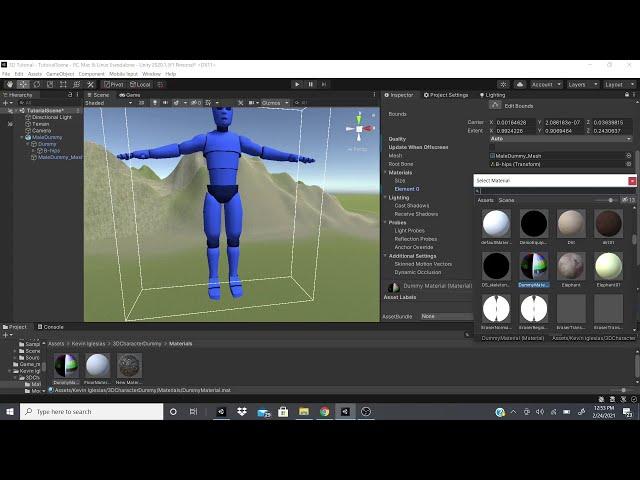
Task: Toggle scene lighting bulb icon
Action: [x=155, y=103]
